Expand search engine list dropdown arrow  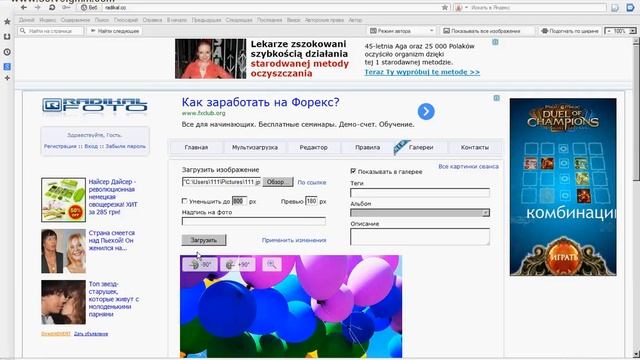click(x=466, y=7)
